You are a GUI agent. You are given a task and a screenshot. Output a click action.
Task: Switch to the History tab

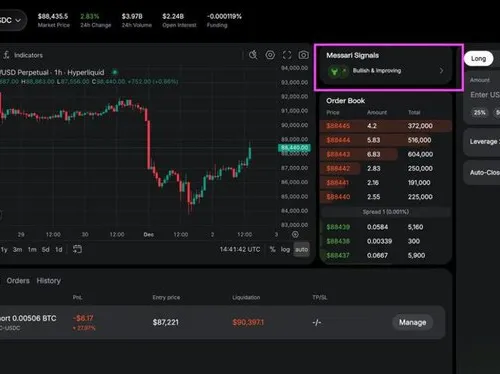[x=49, y=281]
